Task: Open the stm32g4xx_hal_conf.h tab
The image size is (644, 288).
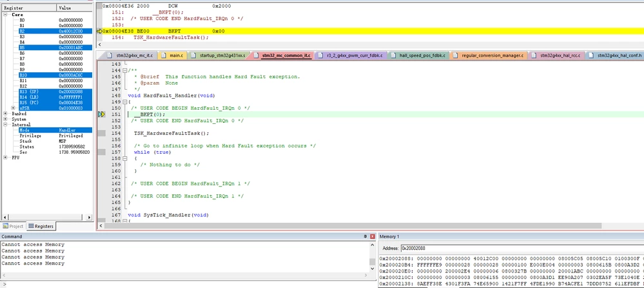Action: point(615,55)
